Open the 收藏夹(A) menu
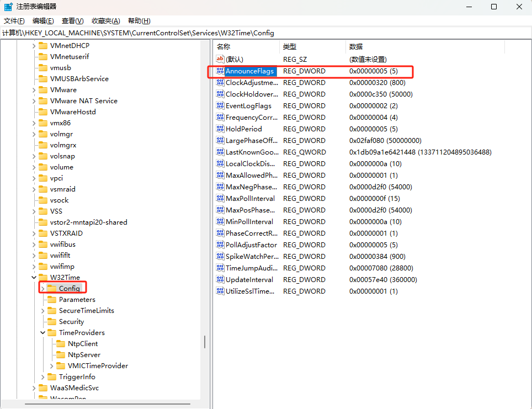532x409 pixels. (x=106, y=21)
